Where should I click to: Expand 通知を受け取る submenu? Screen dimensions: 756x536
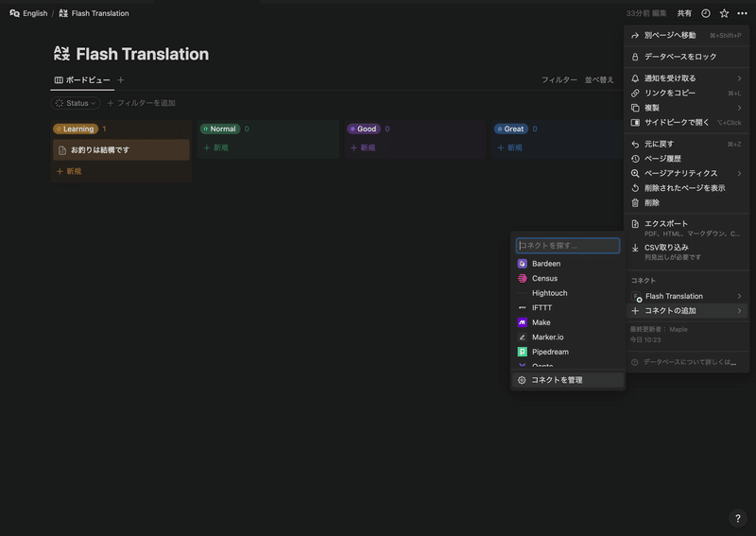[687, 78]
